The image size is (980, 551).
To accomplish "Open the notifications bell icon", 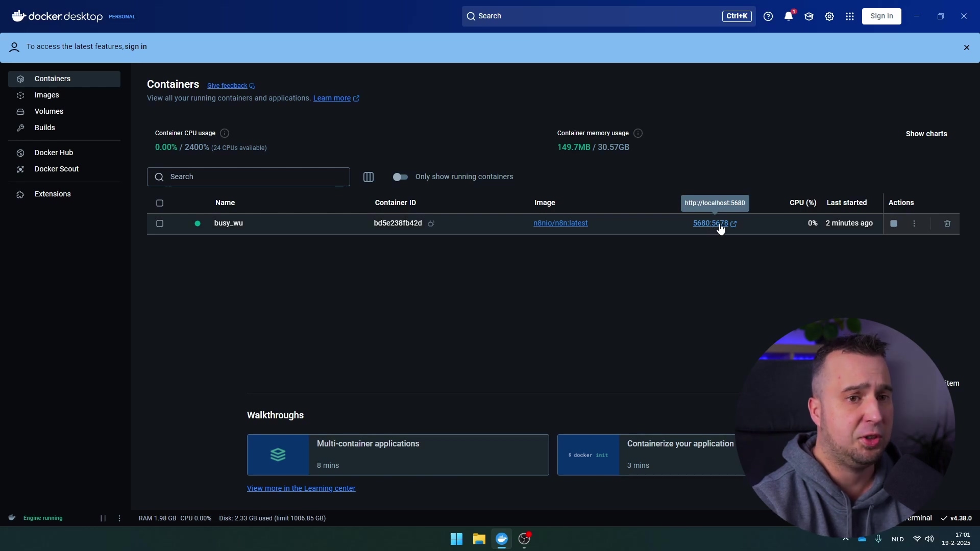I will pos(789,16).
